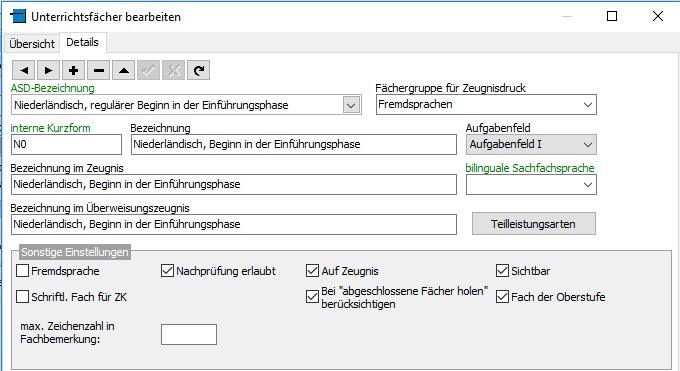Open the ASD-Bezeichnung dropdown arrow
680x371 pixels.
(x=351, y=105)
